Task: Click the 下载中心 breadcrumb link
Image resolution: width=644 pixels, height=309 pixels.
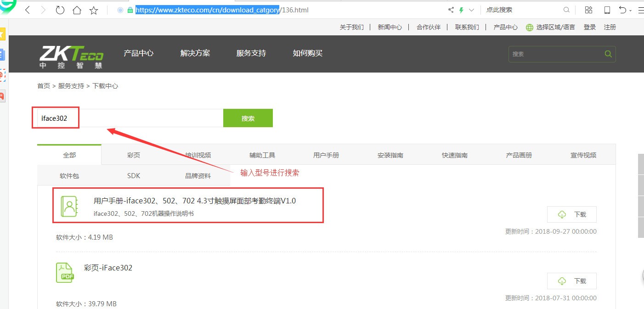Action: (105, 86)
